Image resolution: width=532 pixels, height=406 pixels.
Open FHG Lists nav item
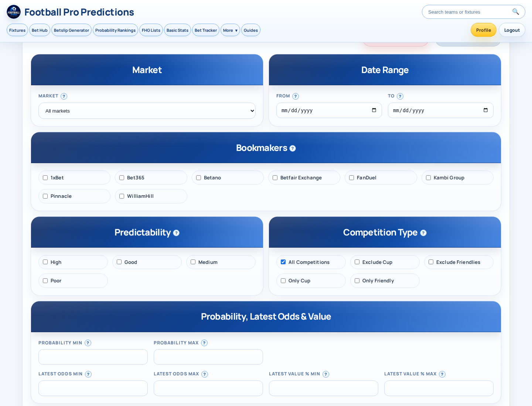pyautogui.click(x=151, y=30)
